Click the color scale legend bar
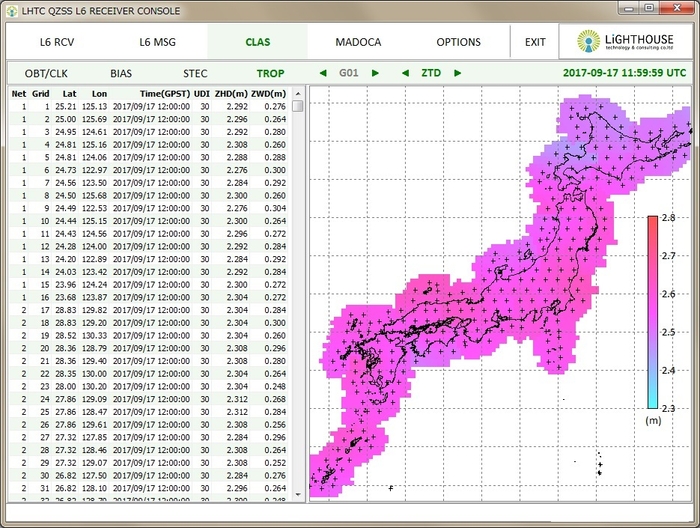The width and height of the screenshot is (700, 528). [x=652, y=311]
